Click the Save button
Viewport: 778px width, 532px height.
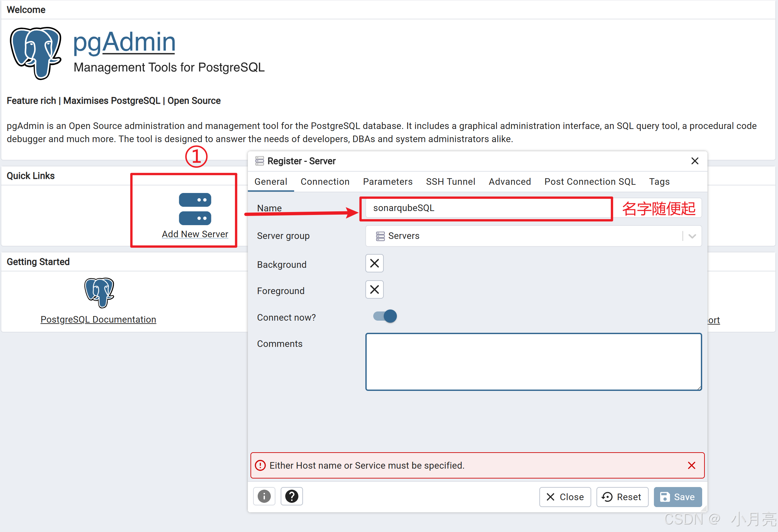click(x=678, y=497)
